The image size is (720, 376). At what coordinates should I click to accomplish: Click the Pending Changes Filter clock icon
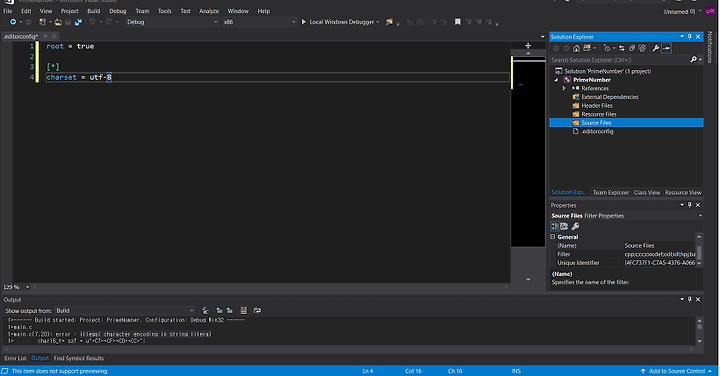coord(607,48)
